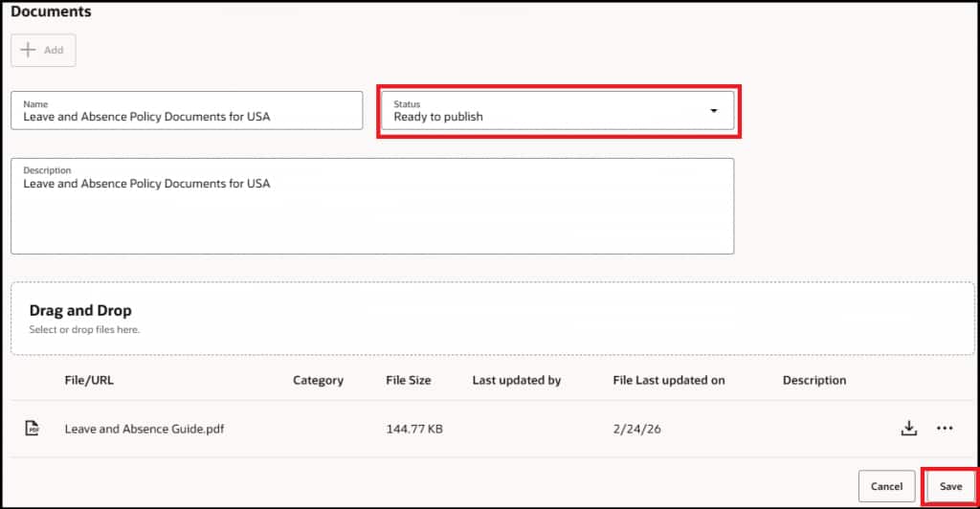Click the Drag and Drop upload zone

point(492,319)
